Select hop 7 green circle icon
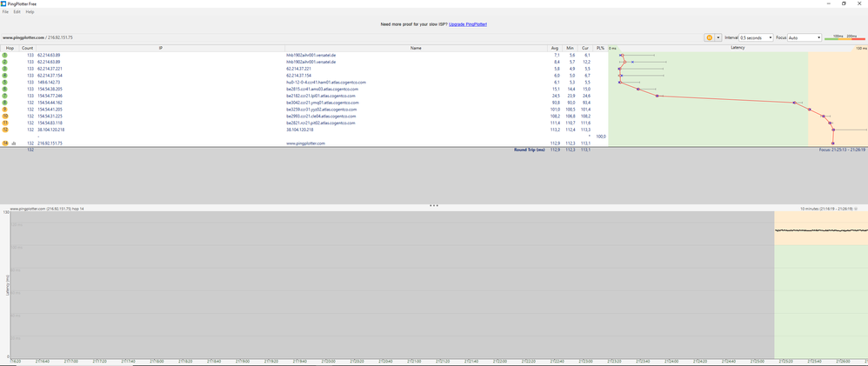The height and width of the screenshot is (366, 868). click(5, 96)
